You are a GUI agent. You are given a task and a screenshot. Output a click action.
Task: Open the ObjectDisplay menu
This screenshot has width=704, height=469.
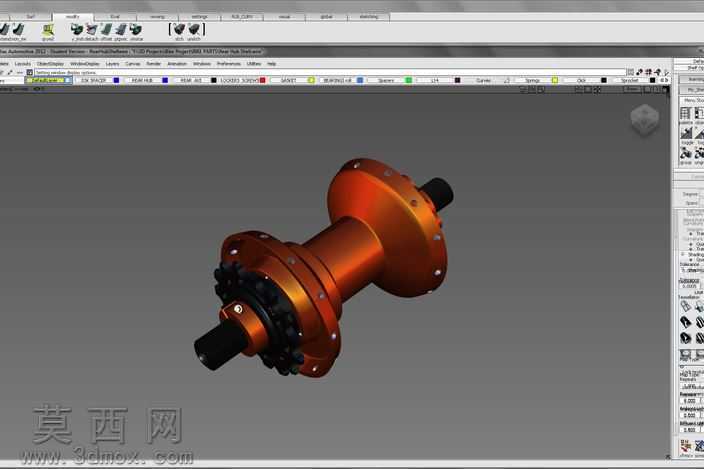(x=50, y=64)
